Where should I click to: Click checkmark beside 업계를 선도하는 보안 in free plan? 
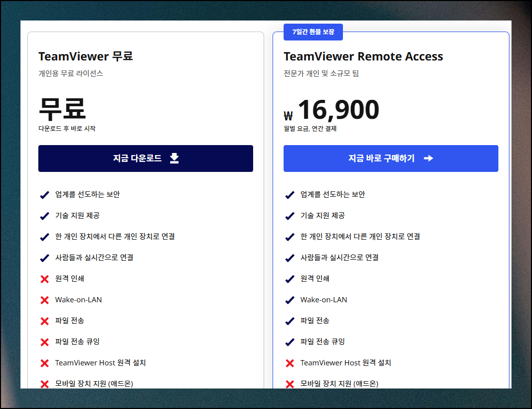pyautogui.click(x=45, y=195)
